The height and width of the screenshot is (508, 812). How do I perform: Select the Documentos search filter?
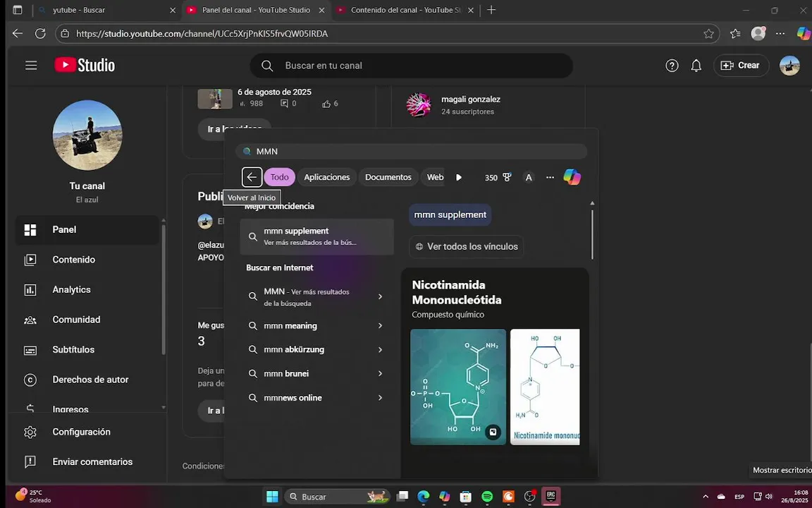coord(388,177)
